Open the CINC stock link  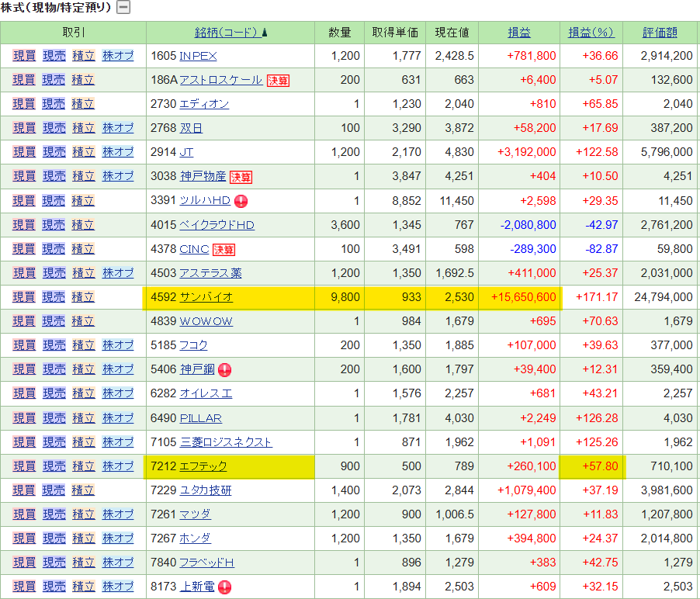click(194, 249)
